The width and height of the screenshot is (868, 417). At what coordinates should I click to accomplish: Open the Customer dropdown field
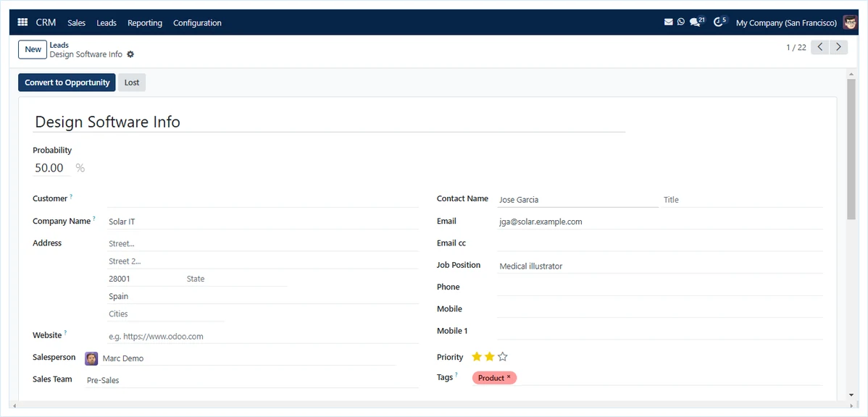[x=263, y=199]
